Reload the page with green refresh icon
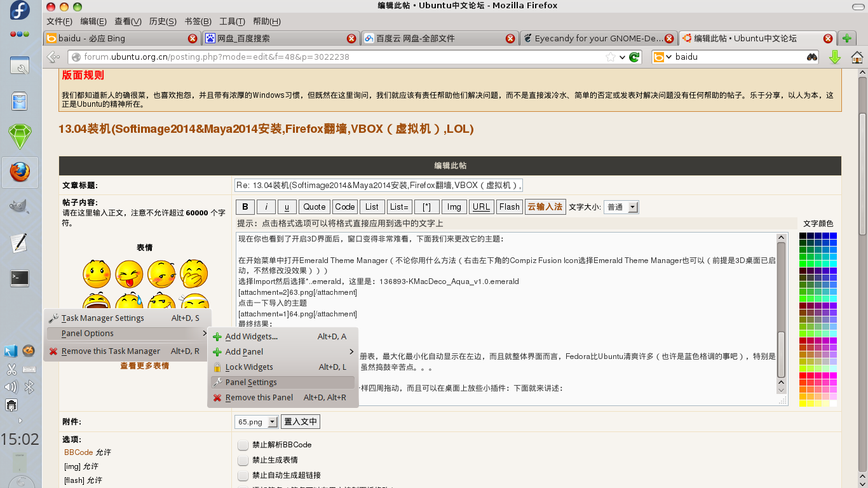Viewport: 868px width, 488px height. (634, 57)
